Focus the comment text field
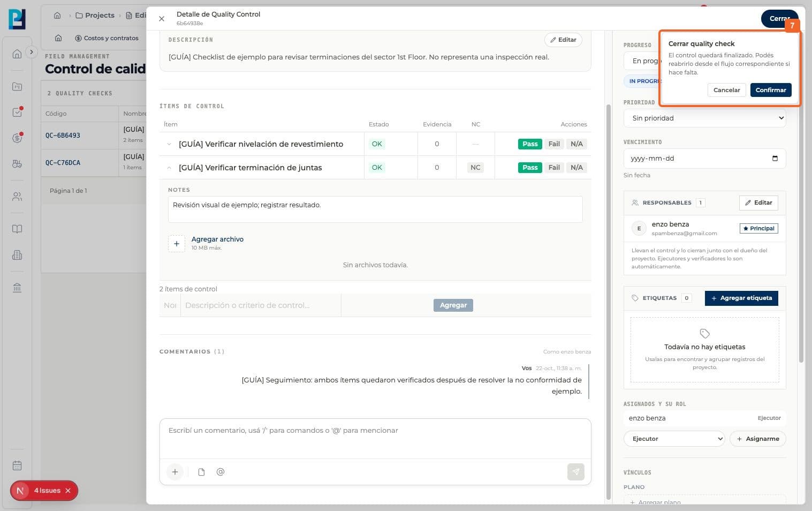 375,439
